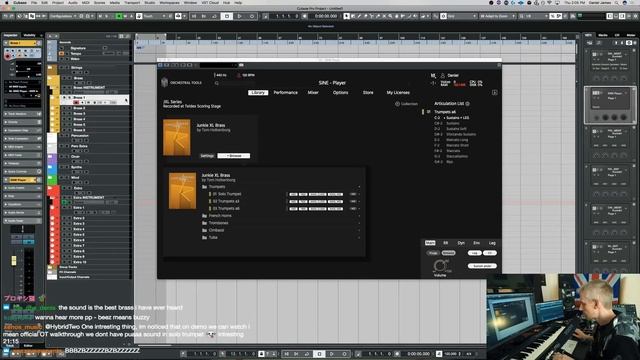Click the Collection icon in SINE library
Screen dimensions: 640x360
click(397, 104)
